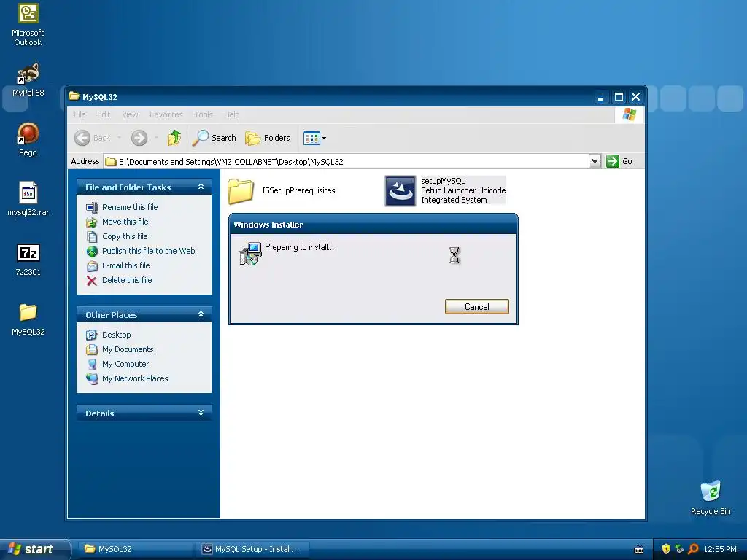Open the Tools menu
This screenshot has height=560, width=747.
pyautogui.click(x=204, y=114)
